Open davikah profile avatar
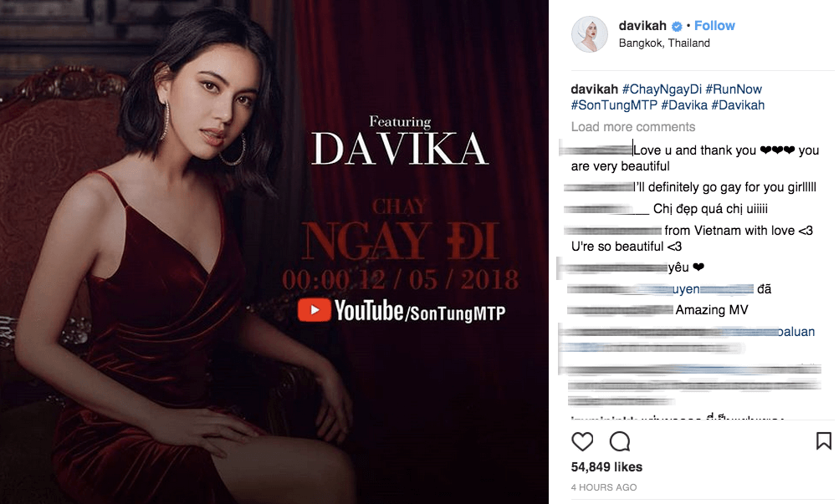Image resolution: width=839 pixels, height=504 pixels. tap(590, 34)
